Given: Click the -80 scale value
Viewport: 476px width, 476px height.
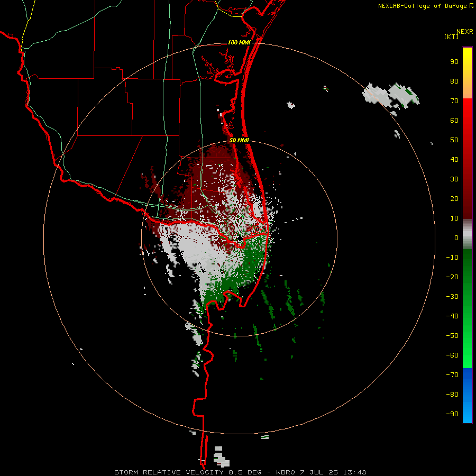Looking at the screenshot, I should coord(452,395).
